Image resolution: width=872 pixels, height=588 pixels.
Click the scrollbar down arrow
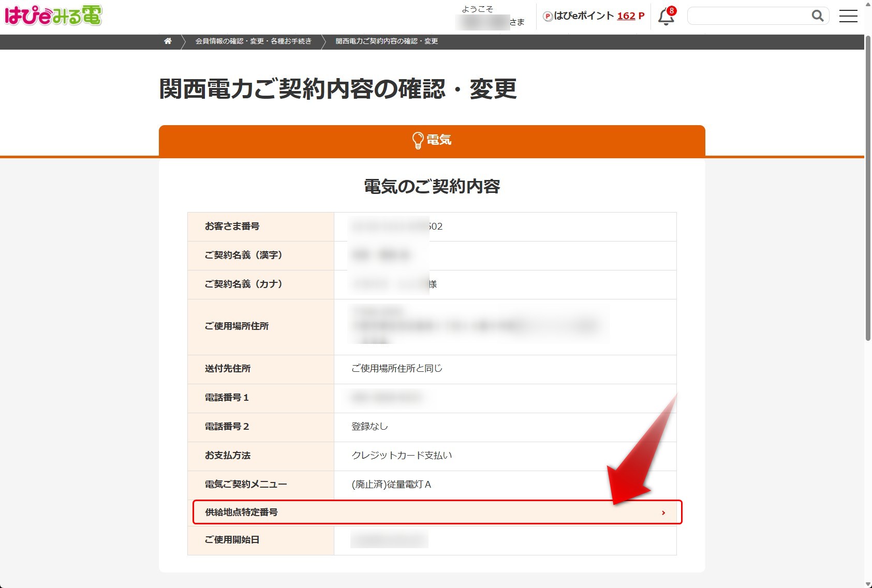[868, 584]
